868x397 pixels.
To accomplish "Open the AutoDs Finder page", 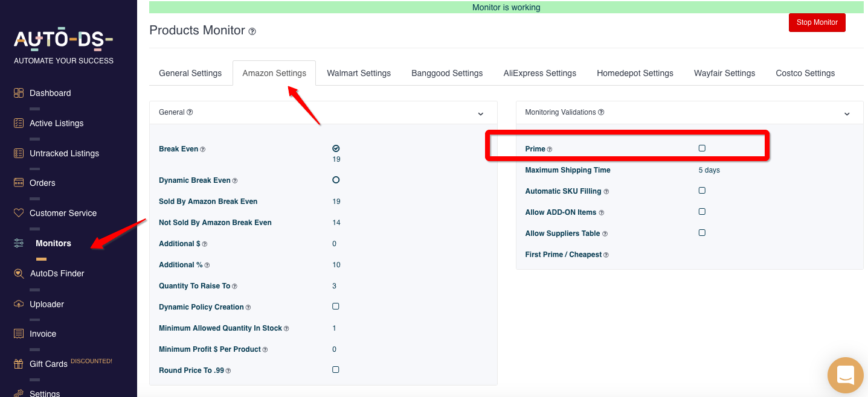I will coord(57,273).
